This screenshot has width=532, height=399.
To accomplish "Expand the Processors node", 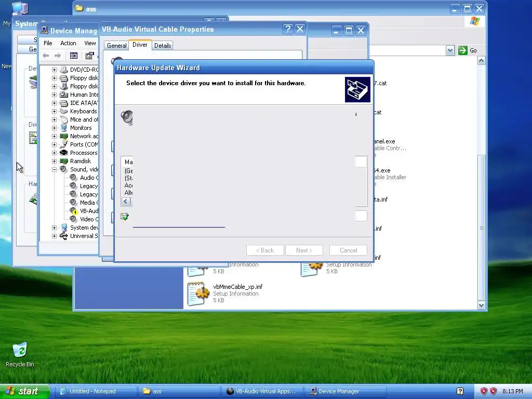I will (x=54, y=153).
